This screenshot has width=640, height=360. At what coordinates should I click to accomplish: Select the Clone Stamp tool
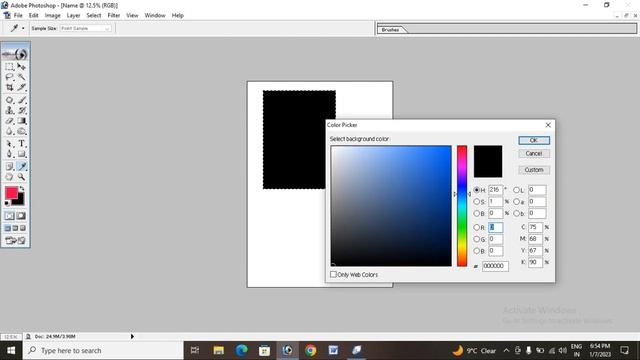[9, 111]
